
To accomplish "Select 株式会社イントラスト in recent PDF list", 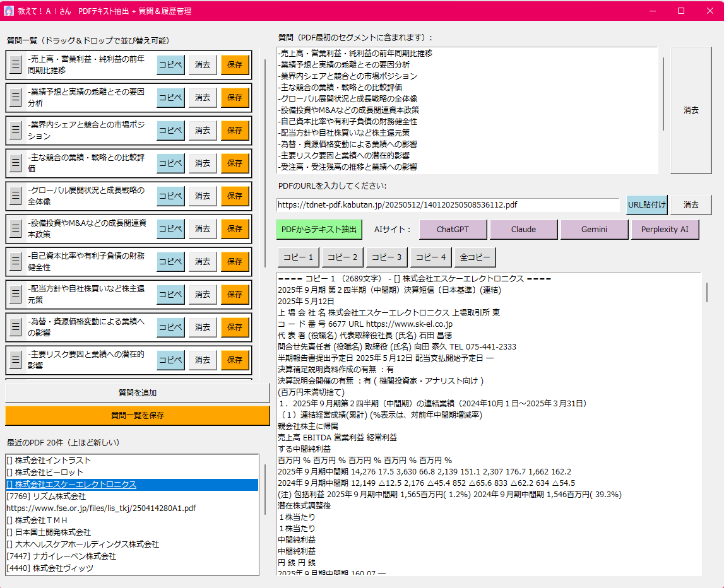I will 53,461.
